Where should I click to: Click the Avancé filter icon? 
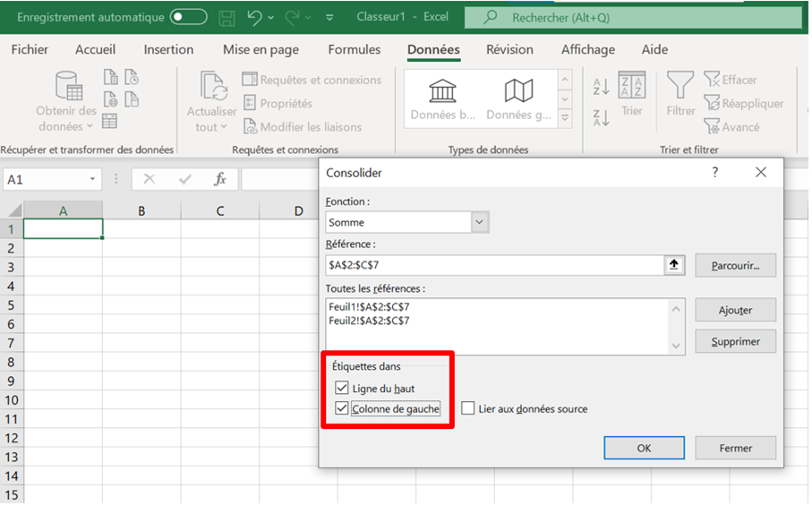731,127
